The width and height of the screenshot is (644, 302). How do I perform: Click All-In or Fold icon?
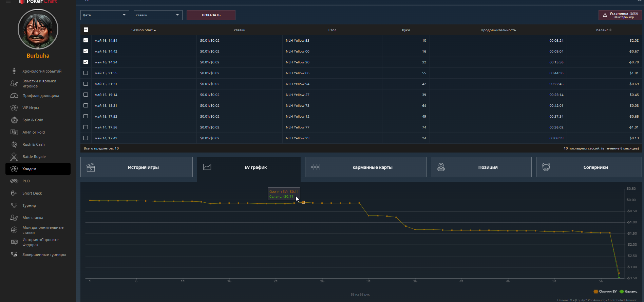pos(14,132)
